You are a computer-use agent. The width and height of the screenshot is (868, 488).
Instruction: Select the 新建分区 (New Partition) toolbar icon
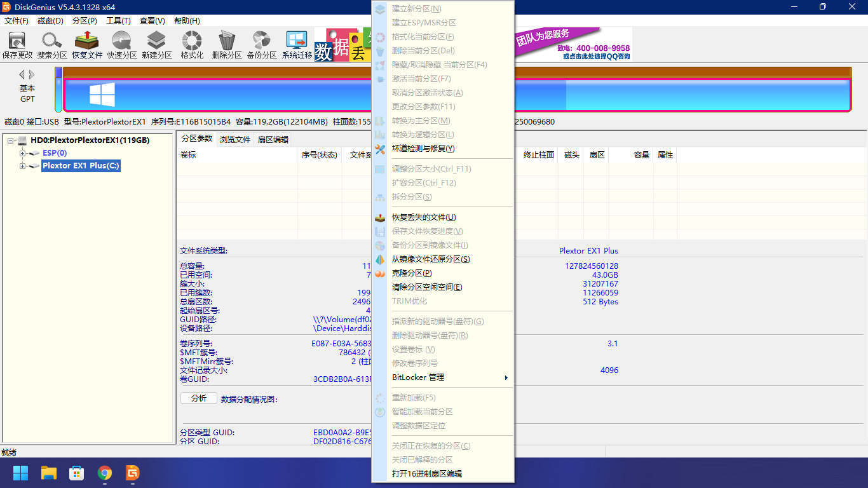157,44
